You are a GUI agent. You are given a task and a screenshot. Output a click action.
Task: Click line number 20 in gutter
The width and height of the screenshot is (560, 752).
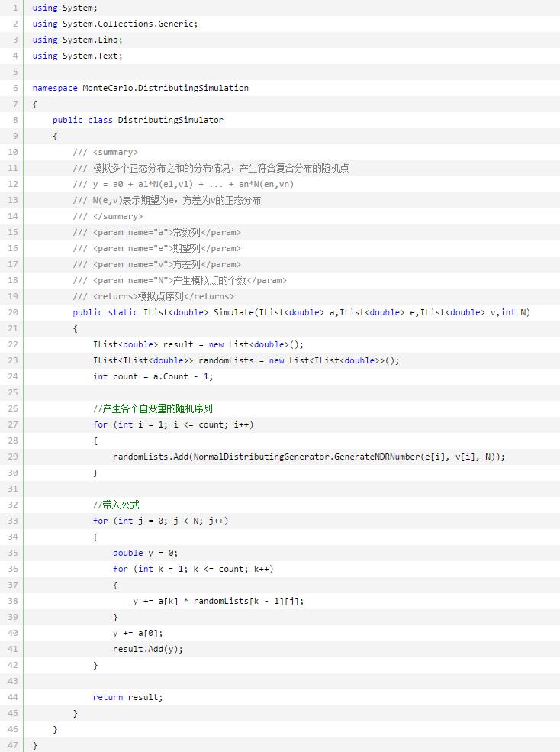point(13,312)
